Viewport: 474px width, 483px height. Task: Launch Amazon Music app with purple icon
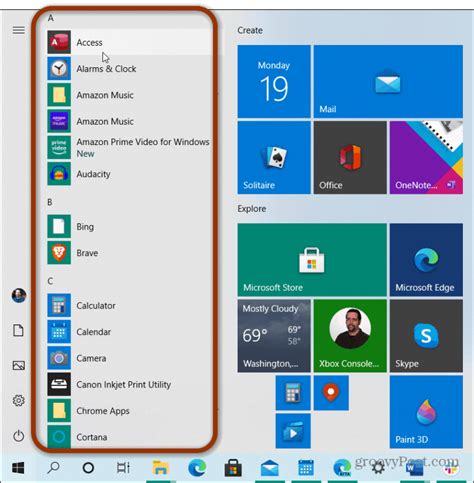pyautogui.click(x=129, y=121)
